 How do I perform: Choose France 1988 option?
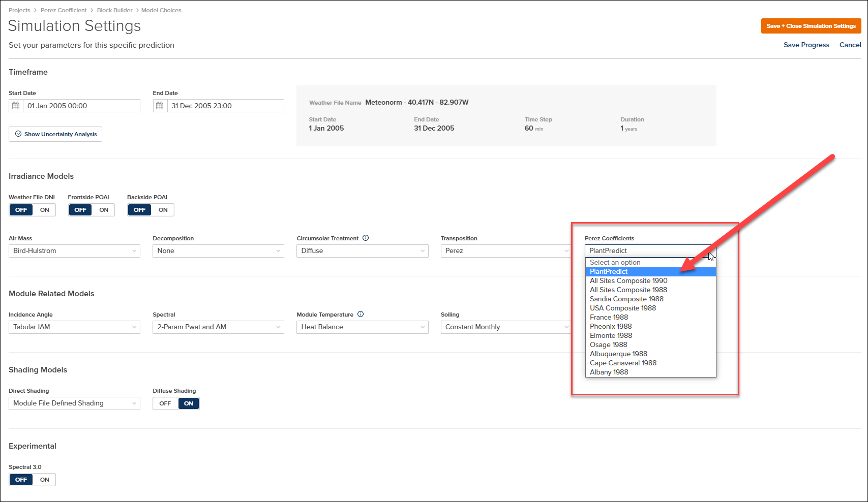(651, 318)
